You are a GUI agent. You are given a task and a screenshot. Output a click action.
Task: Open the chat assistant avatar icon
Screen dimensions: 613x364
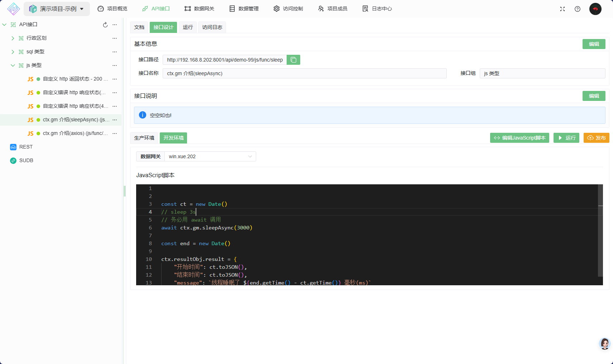click(604, 344)
